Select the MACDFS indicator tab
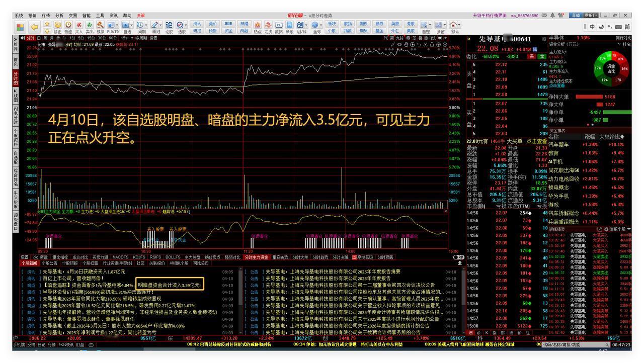644x363 pixels. pyautogui.click(x=120, y=257)
